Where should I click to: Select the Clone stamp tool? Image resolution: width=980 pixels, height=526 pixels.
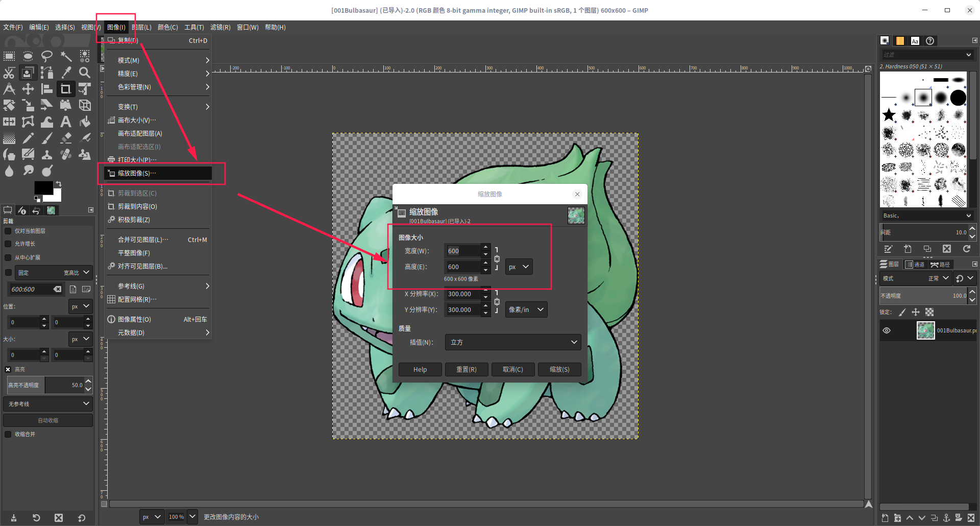click(47, 154)
